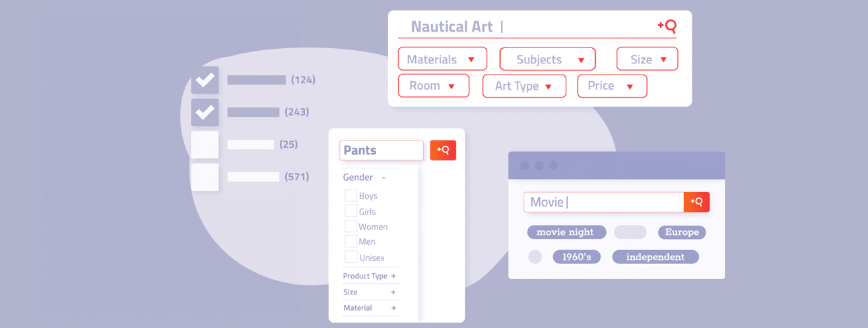Click the plus icon beside Size filter
Image resolution: width=868 pixels, height=328 pixels.
393,292
